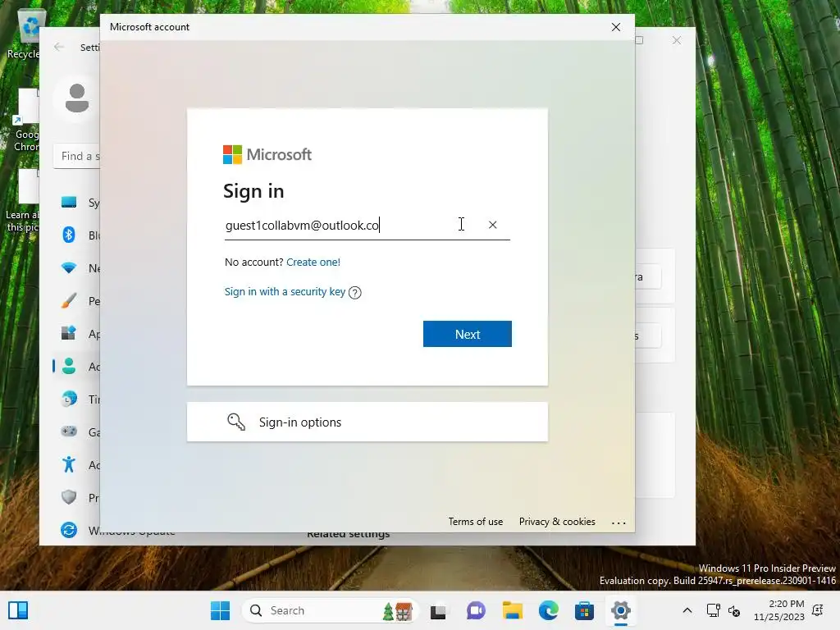The width and height of the screenshot is (840, 630).
Task: Open the Apps category icon in Settings
Action: [69, 333]
